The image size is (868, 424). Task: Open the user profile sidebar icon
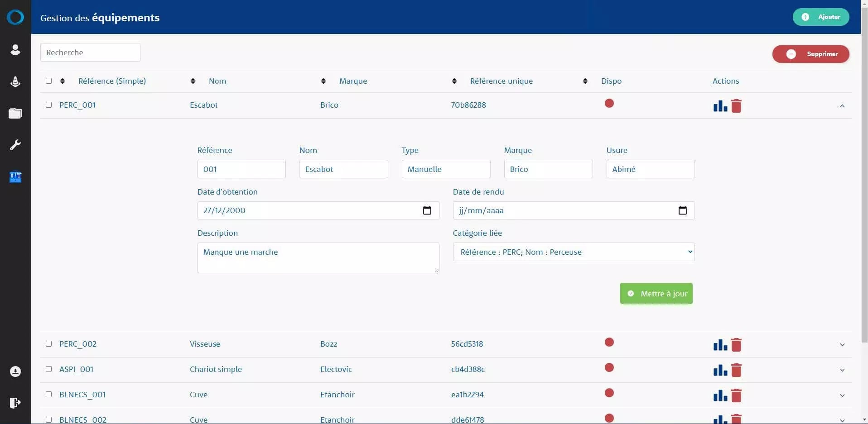[15, 50]
